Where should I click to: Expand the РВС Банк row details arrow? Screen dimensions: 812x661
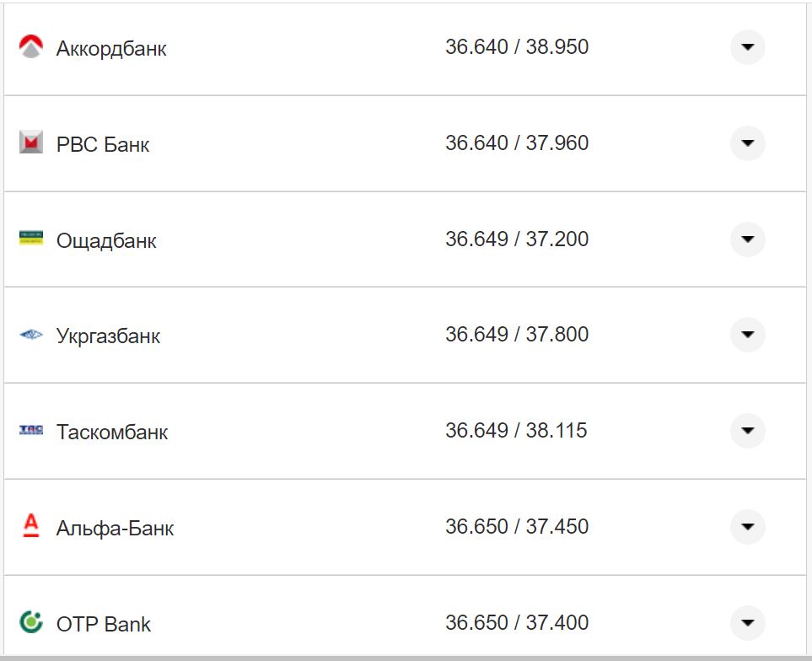point(747,143)
